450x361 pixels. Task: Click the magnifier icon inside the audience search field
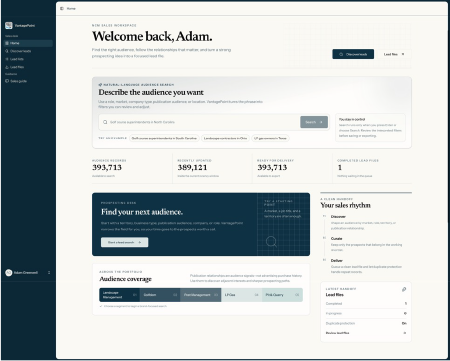pos(105,122)
